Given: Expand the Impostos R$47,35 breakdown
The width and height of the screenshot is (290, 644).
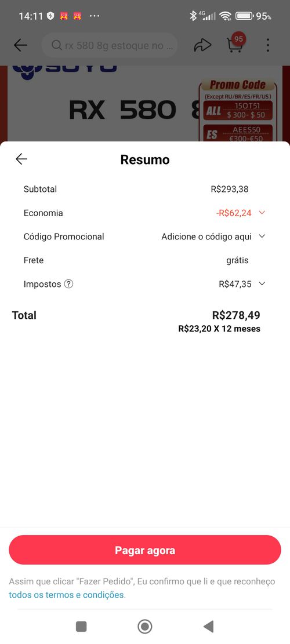Looking at the screenshot, I should (x=263, y=284).
